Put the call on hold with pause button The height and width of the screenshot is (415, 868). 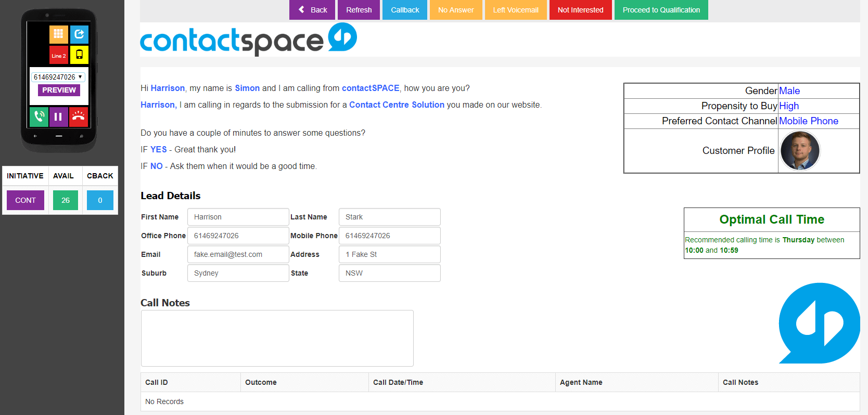pyautogui.click(x=58, y=116)
